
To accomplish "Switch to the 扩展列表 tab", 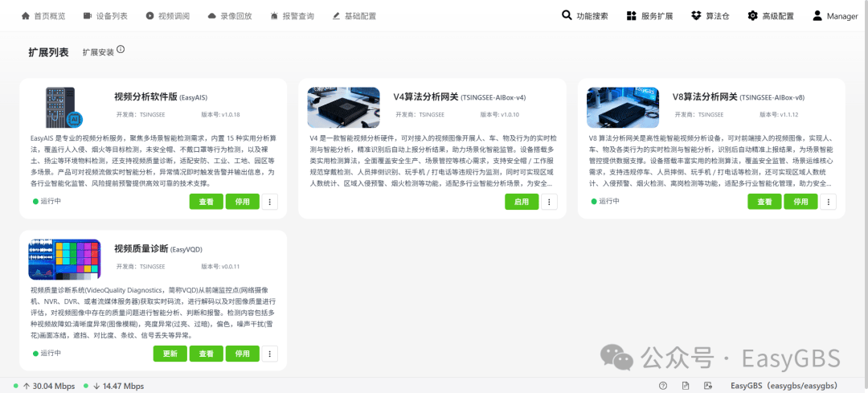I will click(49, 52).
